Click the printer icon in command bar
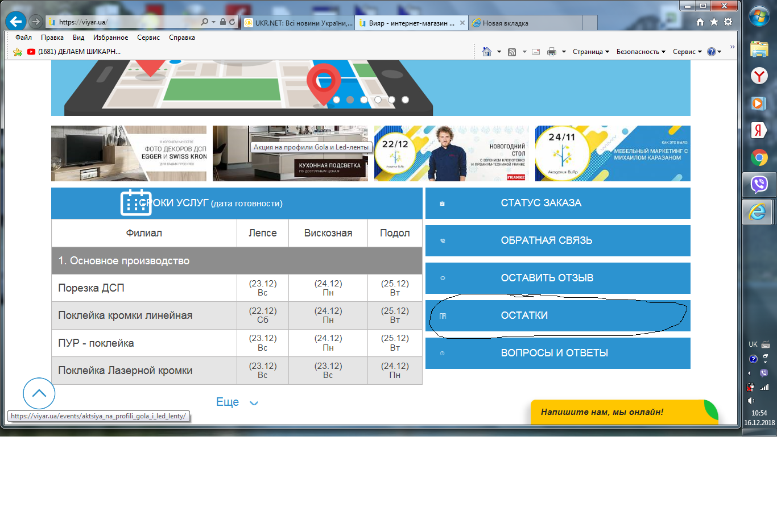 [551, 52]
